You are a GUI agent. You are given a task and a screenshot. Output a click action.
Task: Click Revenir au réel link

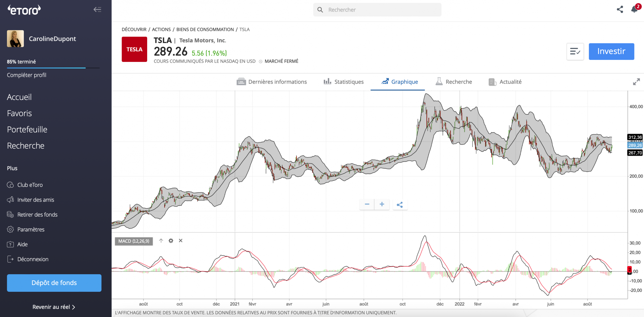pos(51,307)
